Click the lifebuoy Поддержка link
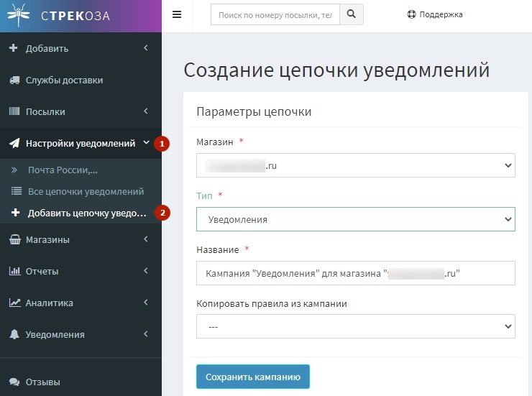This screenshot has width=532, height=396. (434, 14)
